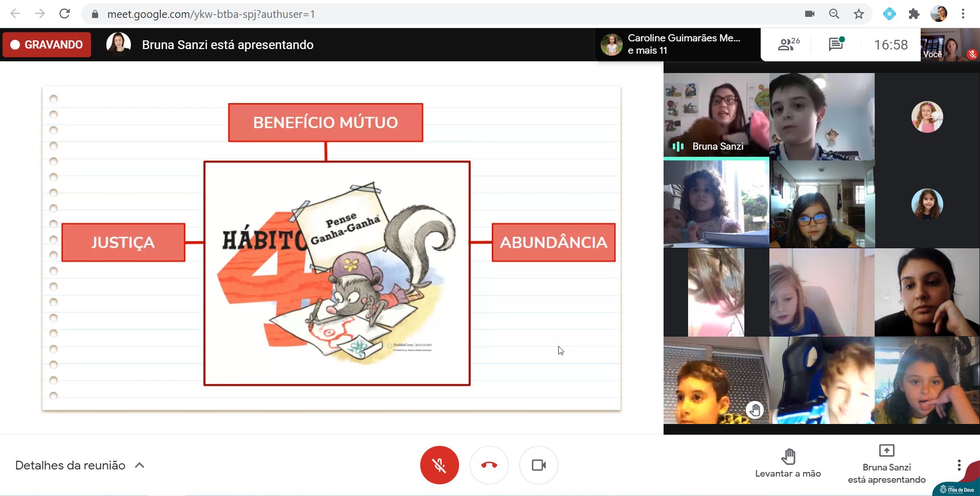980x496 pixels.
Task: Click the camera permission icon in address bar
Action: click(x=810, y=14)
